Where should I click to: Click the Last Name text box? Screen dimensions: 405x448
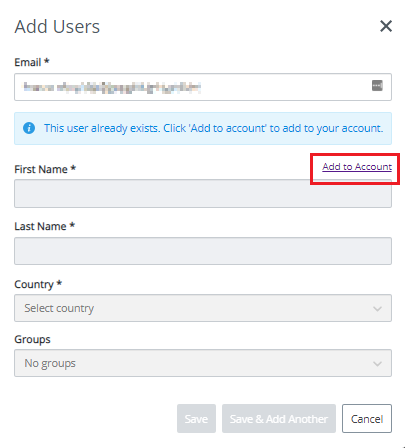click(x=203, y=251)
